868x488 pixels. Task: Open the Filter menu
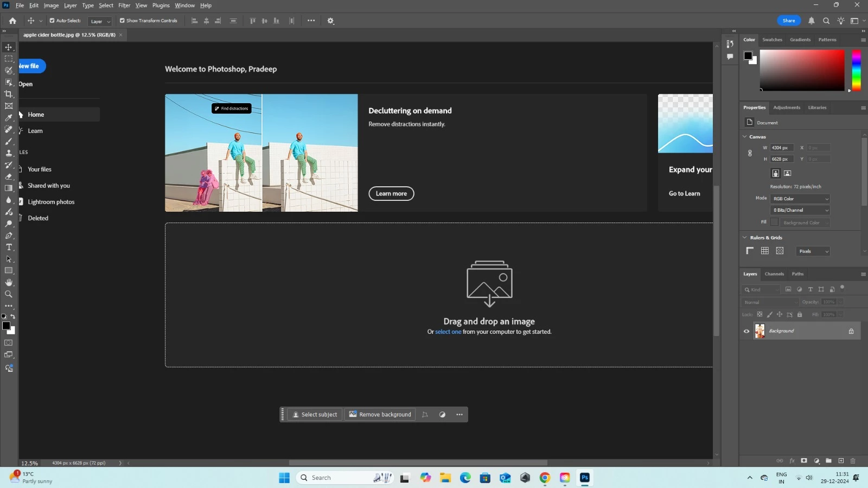point(124,5)
